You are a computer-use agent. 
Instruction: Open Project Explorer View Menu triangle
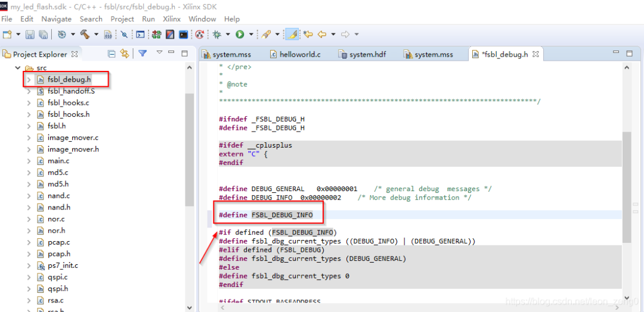pos(159,53)
